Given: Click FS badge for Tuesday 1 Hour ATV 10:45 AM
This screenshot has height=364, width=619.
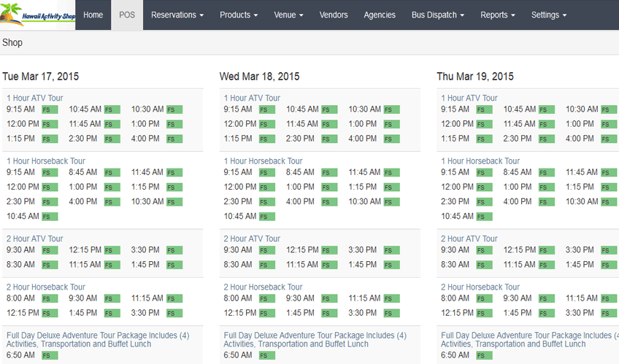Looking at the screenshot, I should coord(112,109).
